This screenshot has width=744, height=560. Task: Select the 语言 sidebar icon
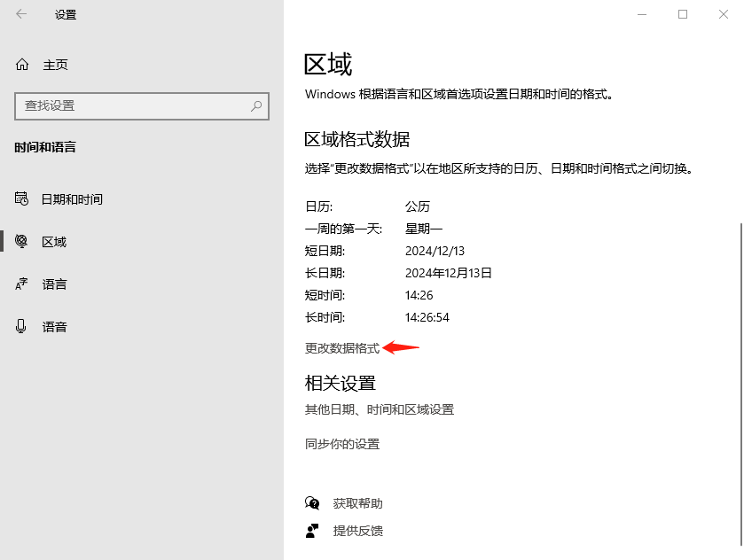coord(22,284)
